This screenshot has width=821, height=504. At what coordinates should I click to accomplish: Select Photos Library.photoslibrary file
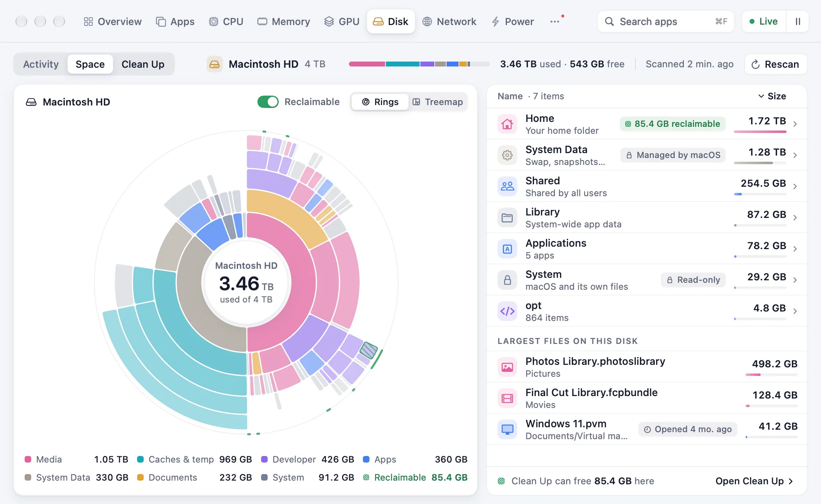click(x=647, y=367)
